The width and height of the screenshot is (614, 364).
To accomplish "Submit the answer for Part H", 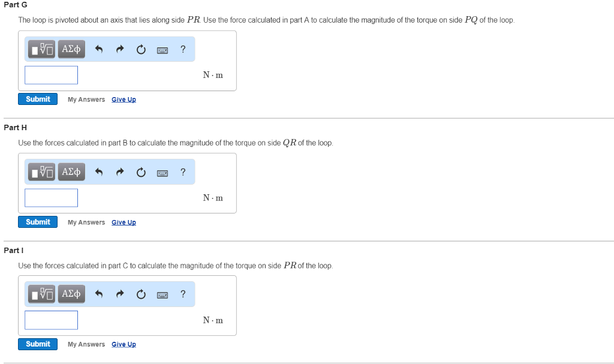I will pos(37,221).
